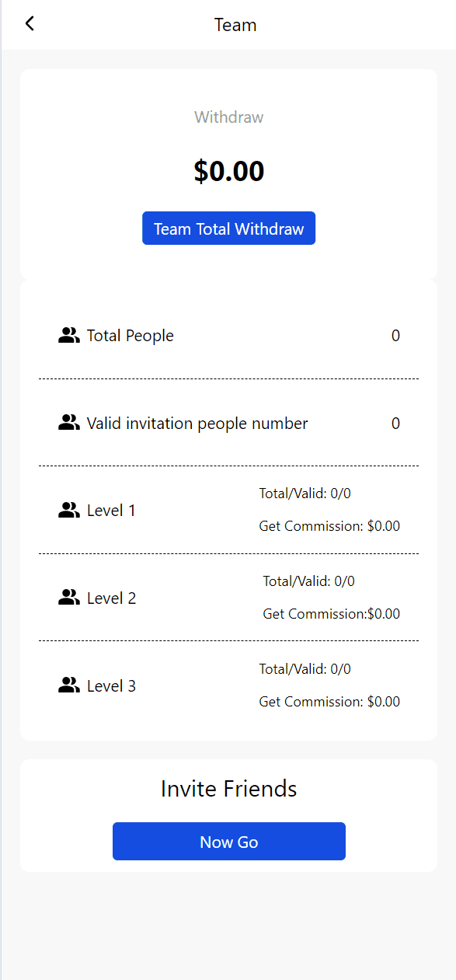456x980 pixels.
Task: Open the Level 1 row
Action: tap(228, 510)
